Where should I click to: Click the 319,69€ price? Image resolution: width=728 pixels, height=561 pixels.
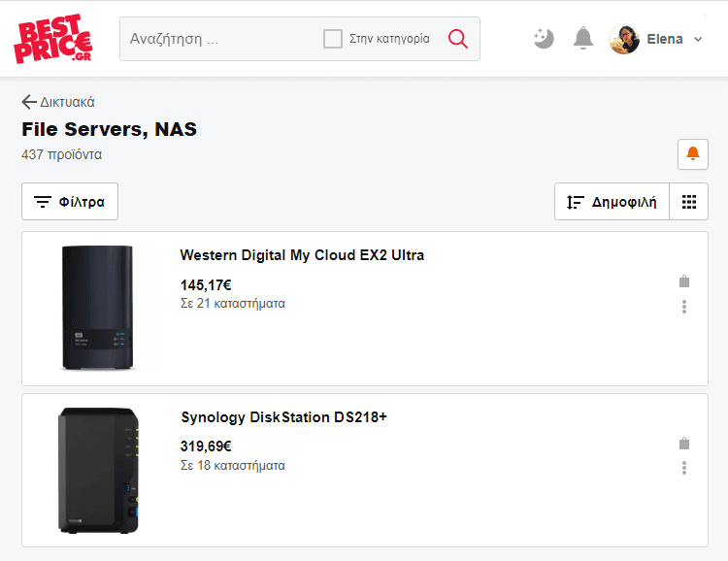206,446
